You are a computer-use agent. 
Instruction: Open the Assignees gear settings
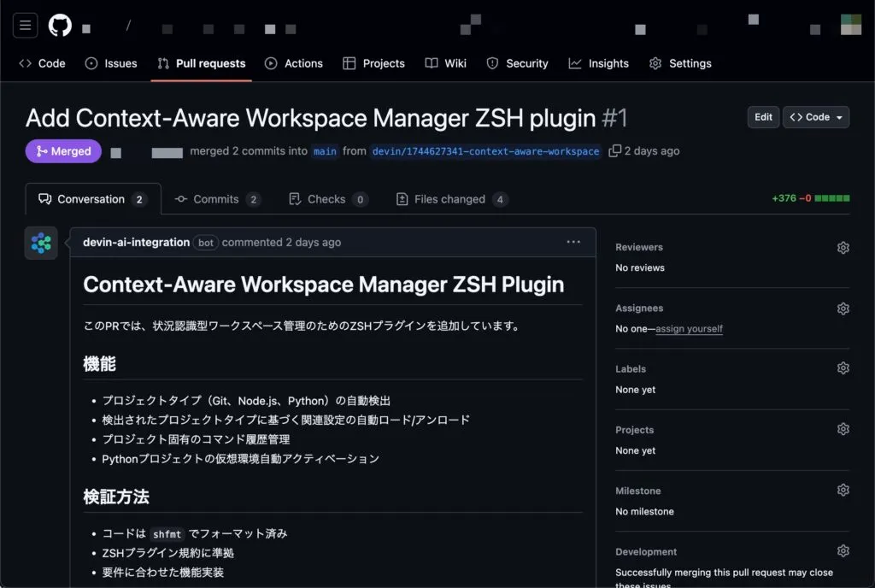click(843, 309)
